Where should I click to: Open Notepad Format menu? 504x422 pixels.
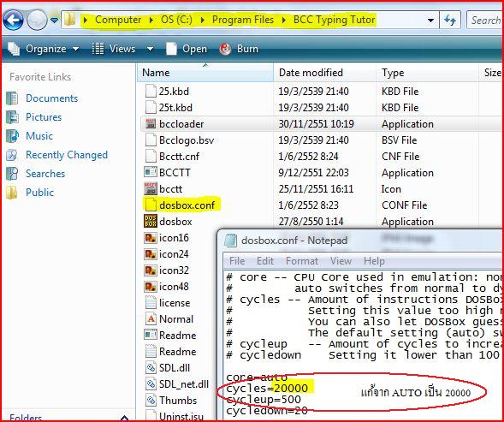coord(302,261)
